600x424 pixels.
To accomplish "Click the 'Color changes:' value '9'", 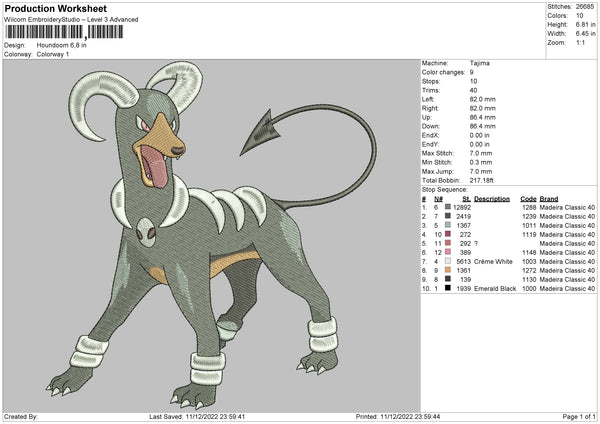I will coord(472,72).
